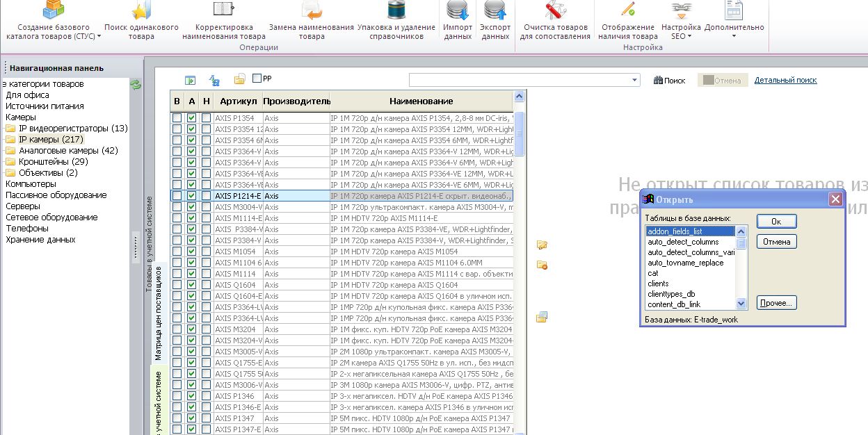Screen dimensions: 868x435
Task: Clear products for matching
Action: point(555,21)
